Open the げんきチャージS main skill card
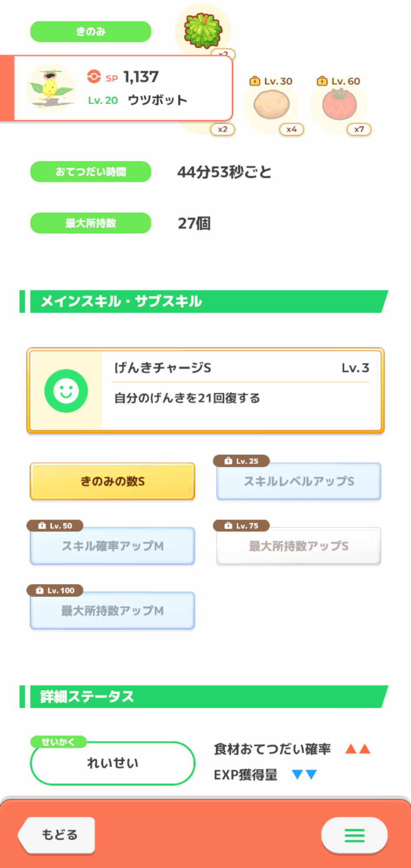The width and height of the screenshot is (411, 868). pos(241,390)
